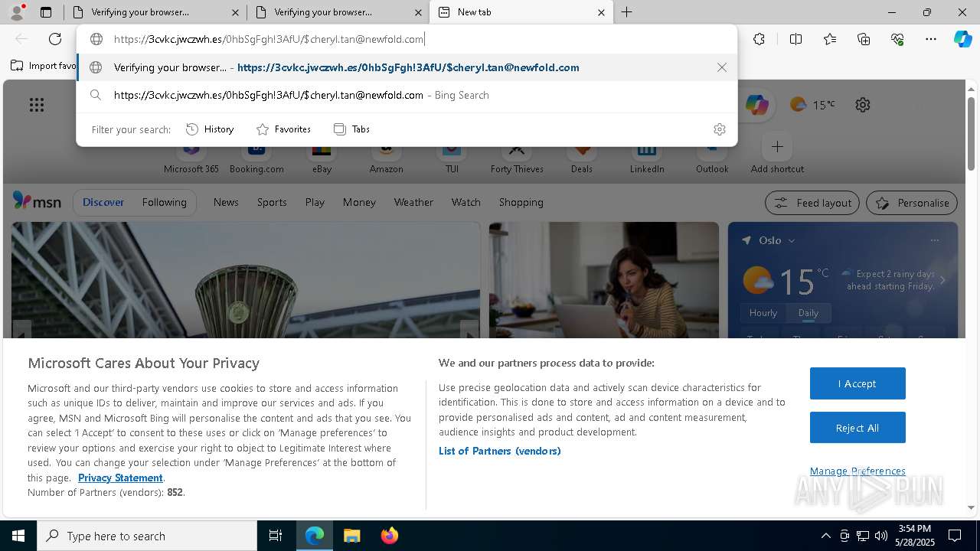Open the Extensions puzzle icon
The height and width of the screenshot is (551, 980).
tap(759, 39)
